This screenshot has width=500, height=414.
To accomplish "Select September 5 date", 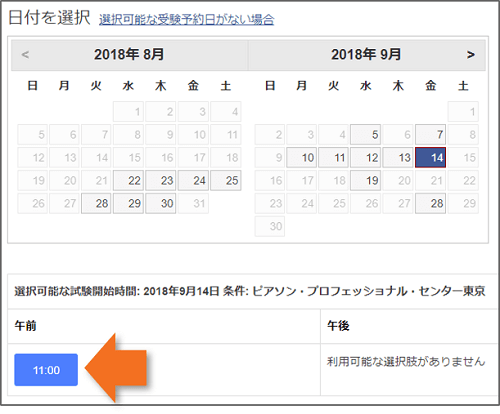I will click(x=366, y=135).
